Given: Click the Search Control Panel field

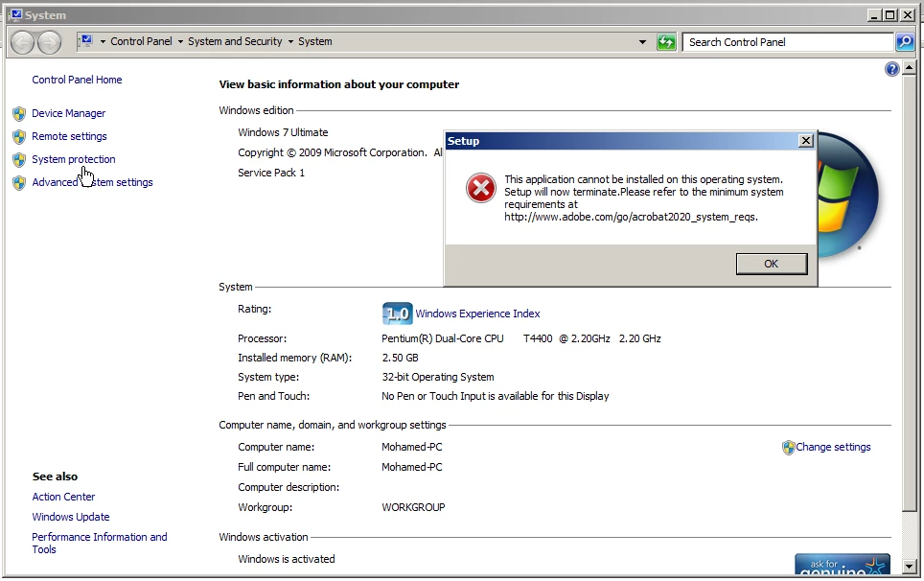Looking at the screenshot, I should (x=788, y=42).
